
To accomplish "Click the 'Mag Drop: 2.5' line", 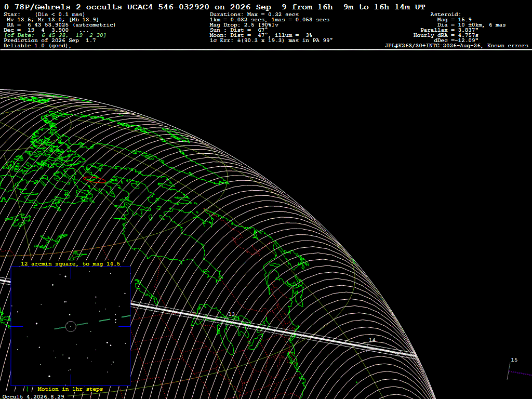I will [244, 25].
